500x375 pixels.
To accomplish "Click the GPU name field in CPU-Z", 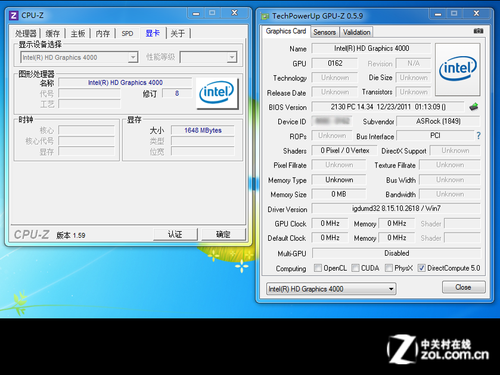I will 125,83.
